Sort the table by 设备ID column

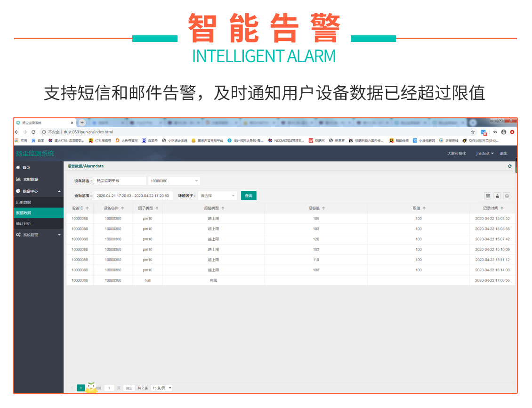tap(87, 208)
